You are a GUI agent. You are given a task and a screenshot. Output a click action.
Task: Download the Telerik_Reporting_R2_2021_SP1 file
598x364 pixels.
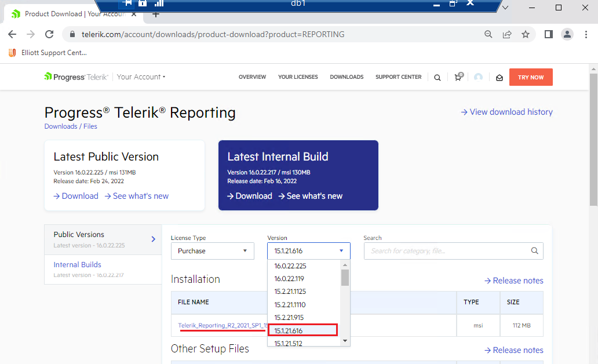point(223,326)
